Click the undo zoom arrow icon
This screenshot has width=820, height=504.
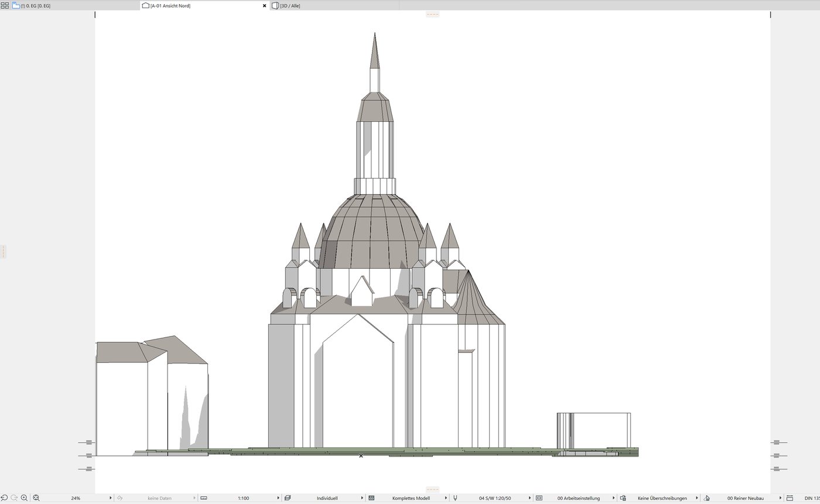pyautogui.click(x=4, y=498)
